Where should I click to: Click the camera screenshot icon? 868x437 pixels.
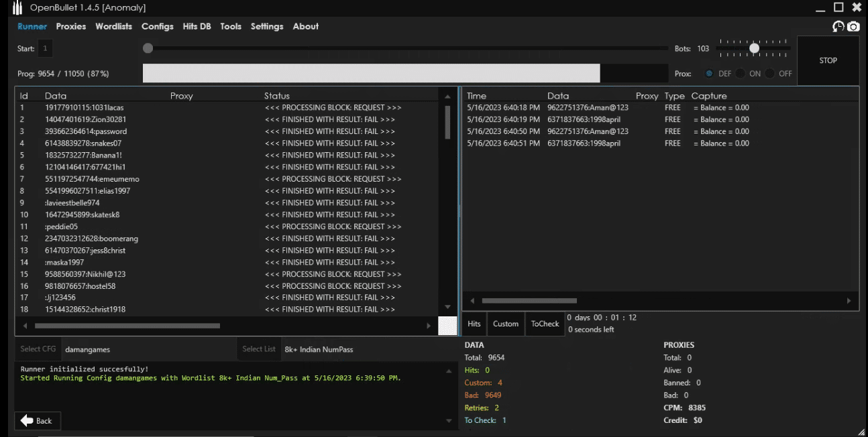coord(853,26)
